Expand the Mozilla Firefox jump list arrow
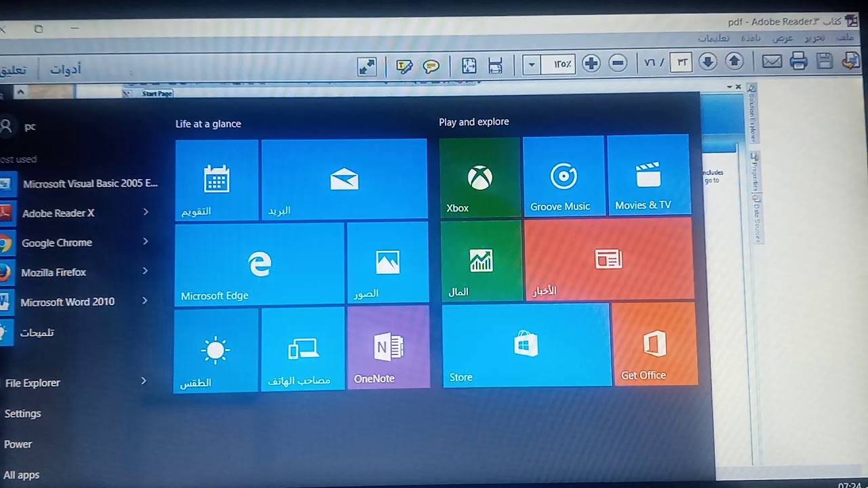868x488 pixels. pos(145,271)
